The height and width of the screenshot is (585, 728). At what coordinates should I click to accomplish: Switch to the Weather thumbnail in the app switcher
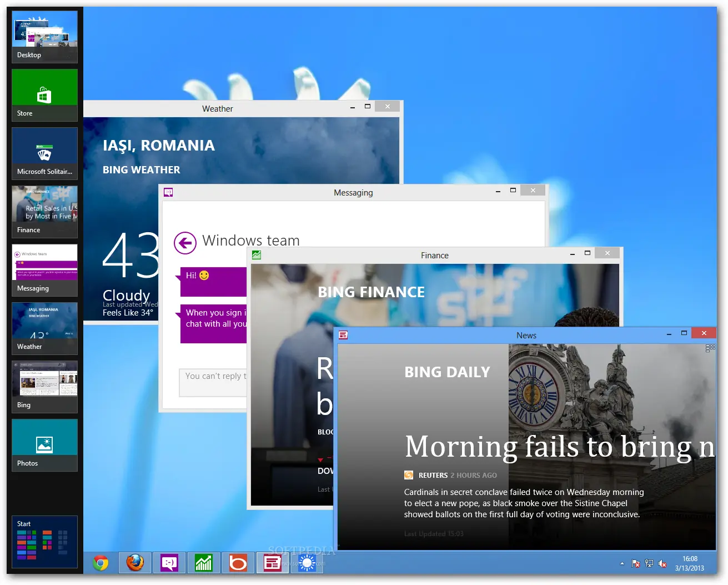coord(44,328)
